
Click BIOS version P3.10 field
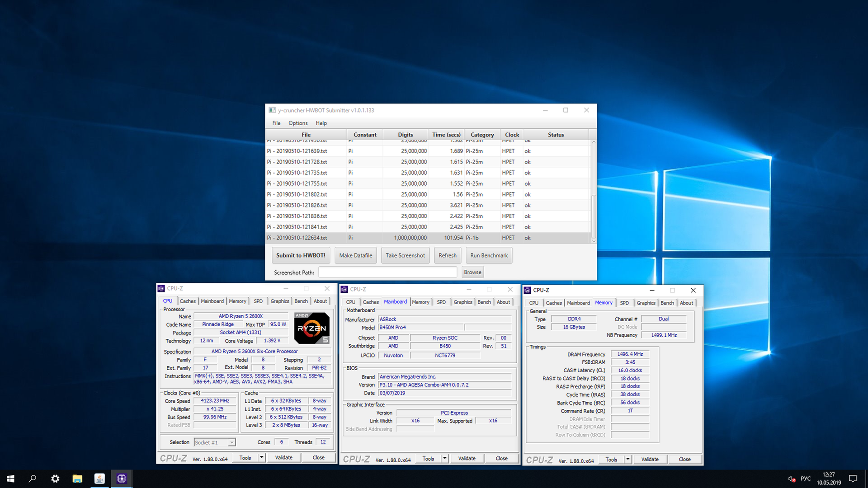coord(445,385)
